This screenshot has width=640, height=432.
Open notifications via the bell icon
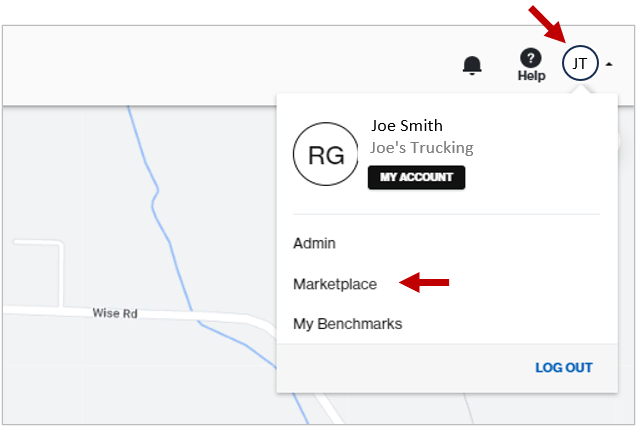(472, 65)
